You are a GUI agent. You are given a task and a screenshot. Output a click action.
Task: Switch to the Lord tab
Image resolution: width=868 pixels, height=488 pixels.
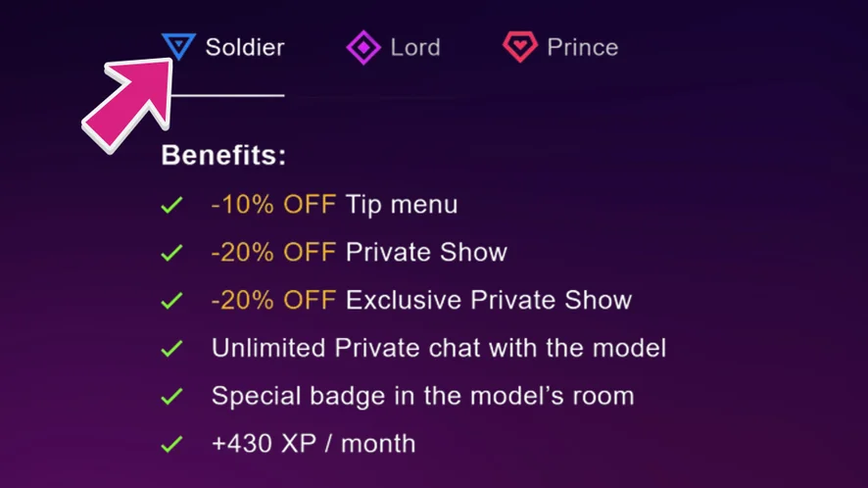coord(415,47)
